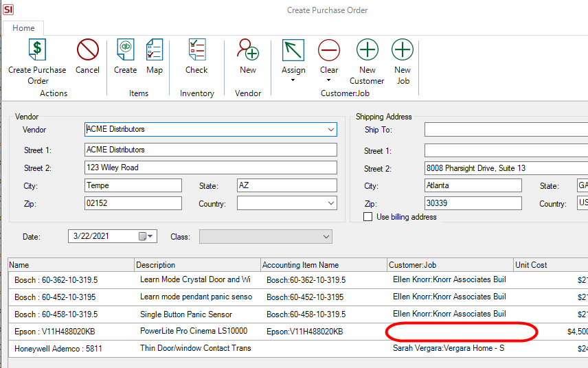Open the Class dropdown
Image resolution: width=588 pixels, height=368 pixels.
(x=326, y=237)
